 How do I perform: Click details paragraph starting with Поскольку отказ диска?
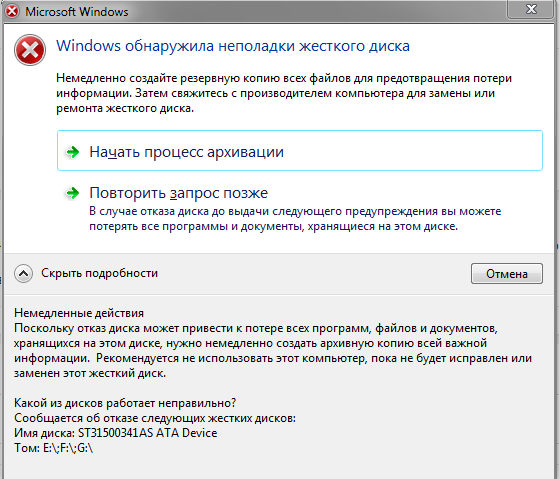(x=273, y=351)
